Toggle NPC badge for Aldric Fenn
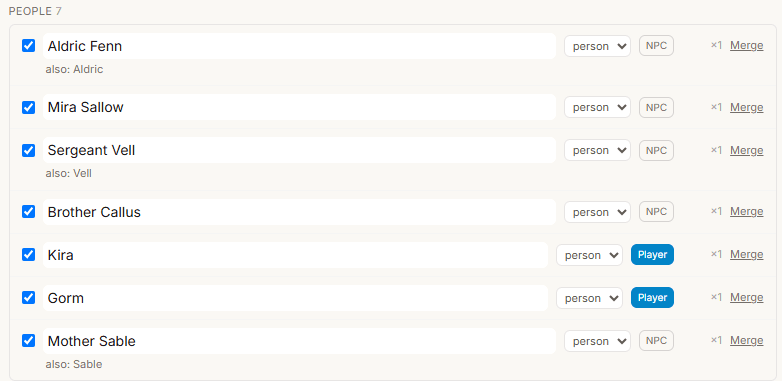The image size is (782, 381). click(656, 45)
